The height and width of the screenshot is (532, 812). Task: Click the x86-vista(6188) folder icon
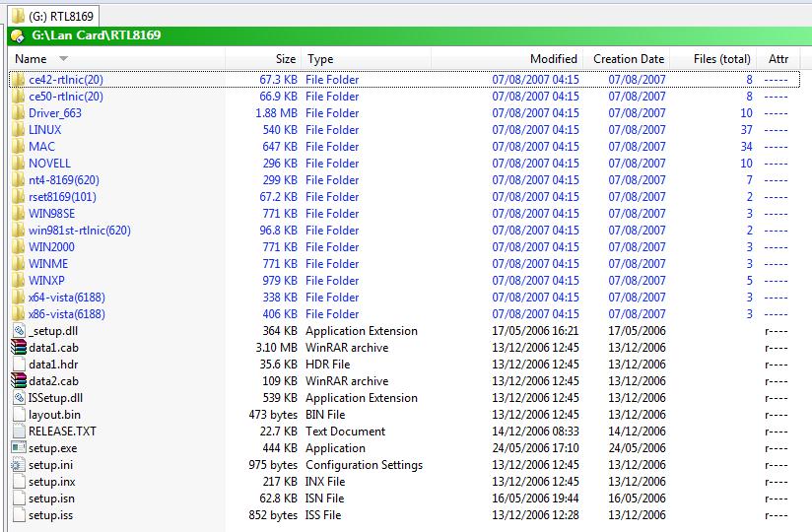[x=18, y=313]
